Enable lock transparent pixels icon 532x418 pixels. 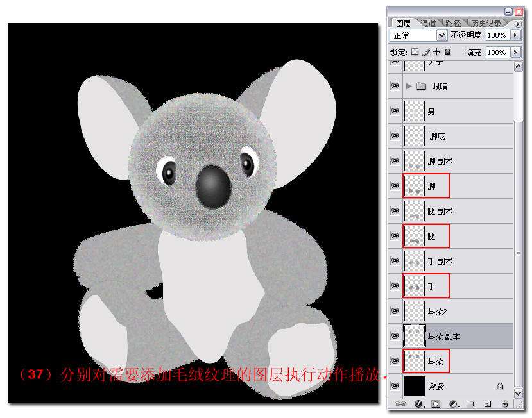[x=415, y=52]
